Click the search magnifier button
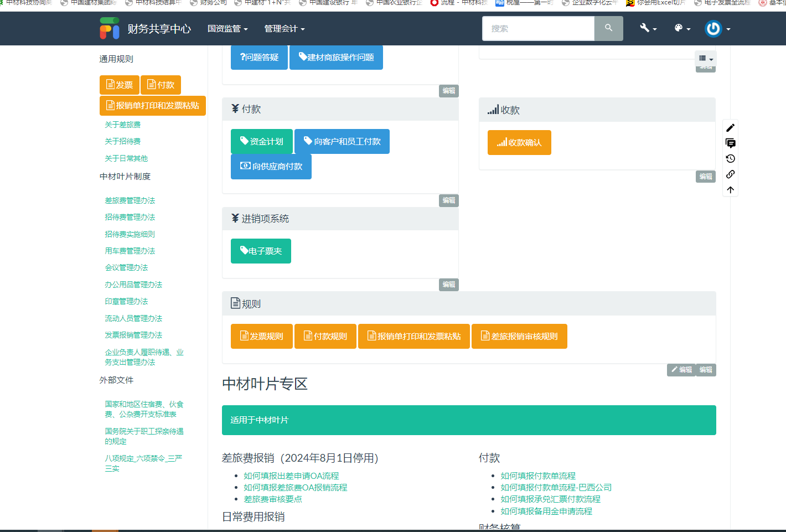Screen dimensions: 786x532 click(609, 28)
